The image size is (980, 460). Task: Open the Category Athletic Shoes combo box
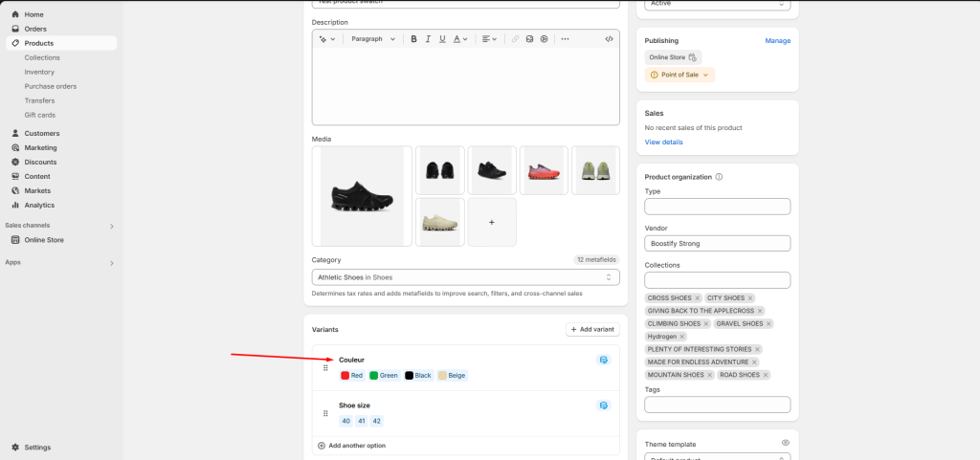pos(466,277)
